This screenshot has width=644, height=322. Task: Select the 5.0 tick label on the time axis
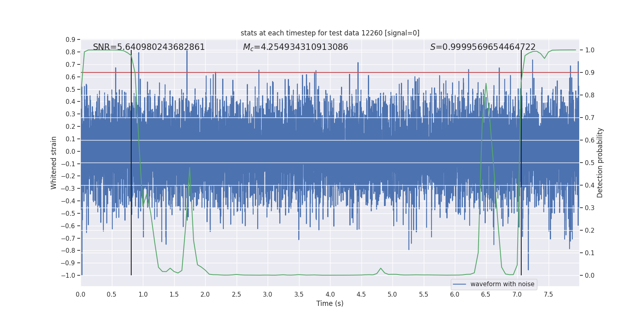pyautogui.click(x=392, y=294)
